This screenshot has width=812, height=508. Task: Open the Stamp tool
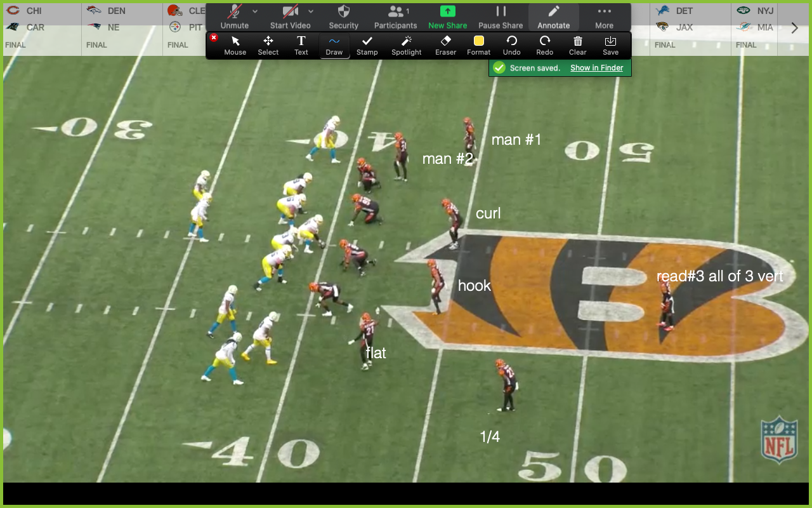[x=367, y=45]
